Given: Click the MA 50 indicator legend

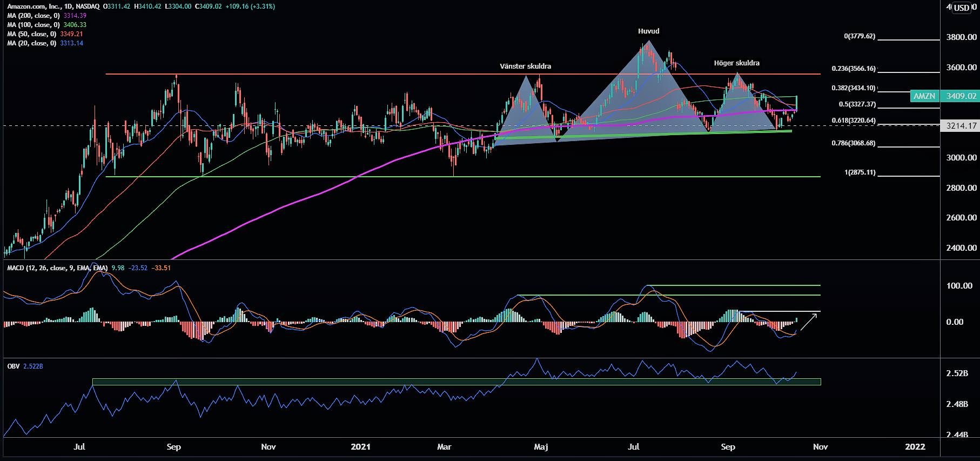Looking at the screenshot, I should pos(32,34).
